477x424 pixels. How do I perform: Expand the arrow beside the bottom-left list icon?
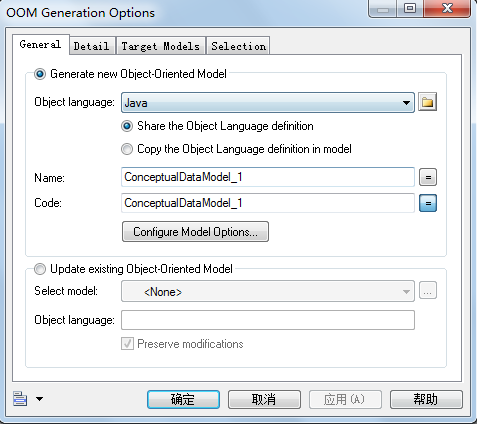click(x=39, y=399)
